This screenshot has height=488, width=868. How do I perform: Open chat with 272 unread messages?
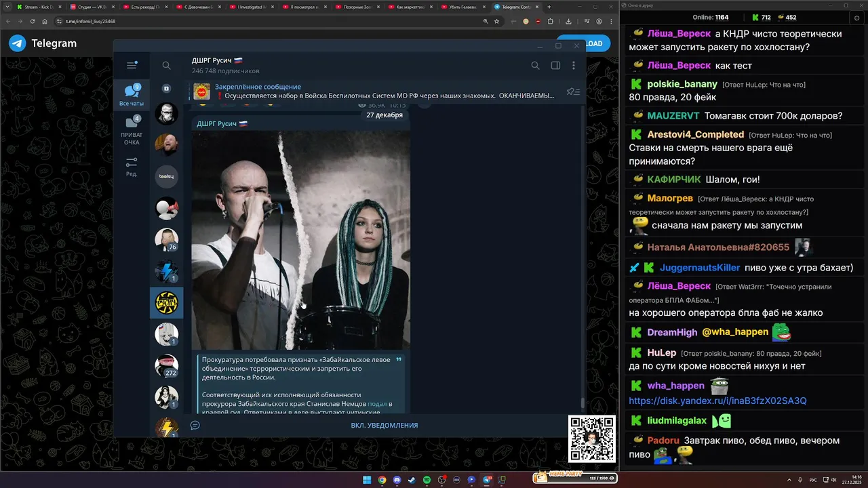click(x=166, y=366)
